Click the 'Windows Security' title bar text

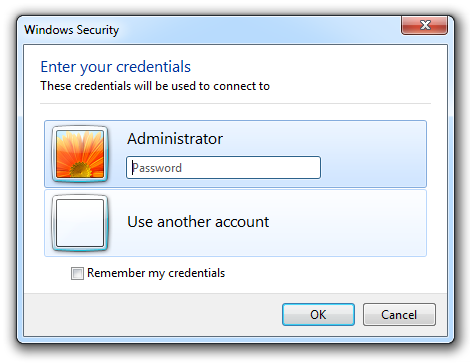pos(71,30)
